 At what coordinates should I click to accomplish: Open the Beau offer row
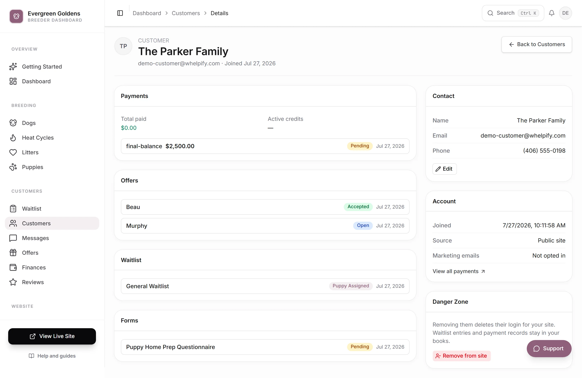(265, 207)
